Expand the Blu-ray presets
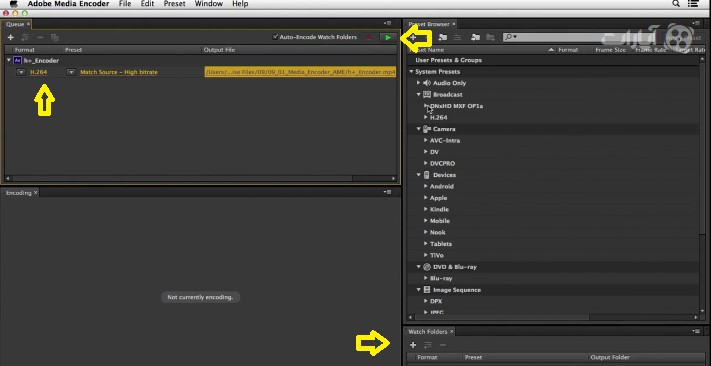 point(426,278)
